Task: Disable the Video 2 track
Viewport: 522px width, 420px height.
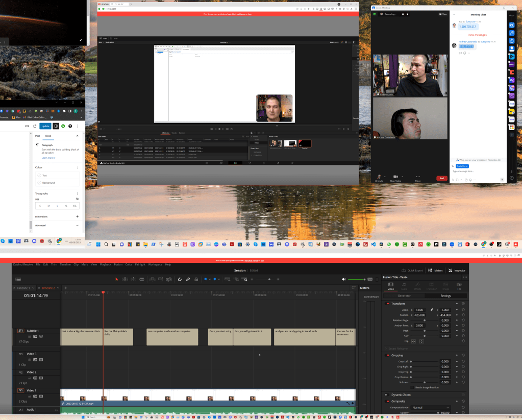Action: (41, 378)
